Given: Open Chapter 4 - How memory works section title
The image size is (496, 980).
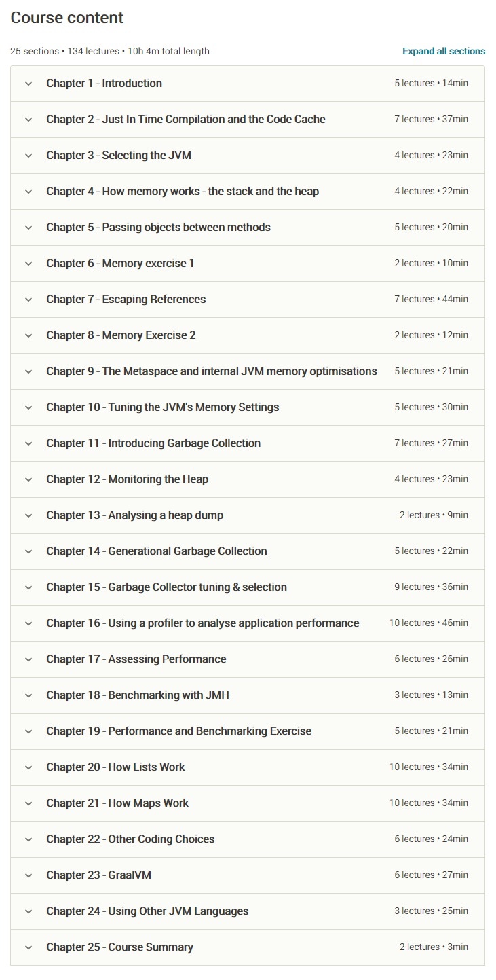Looking at the screenshot, I should pyautogui.click(x=183, y=192).
